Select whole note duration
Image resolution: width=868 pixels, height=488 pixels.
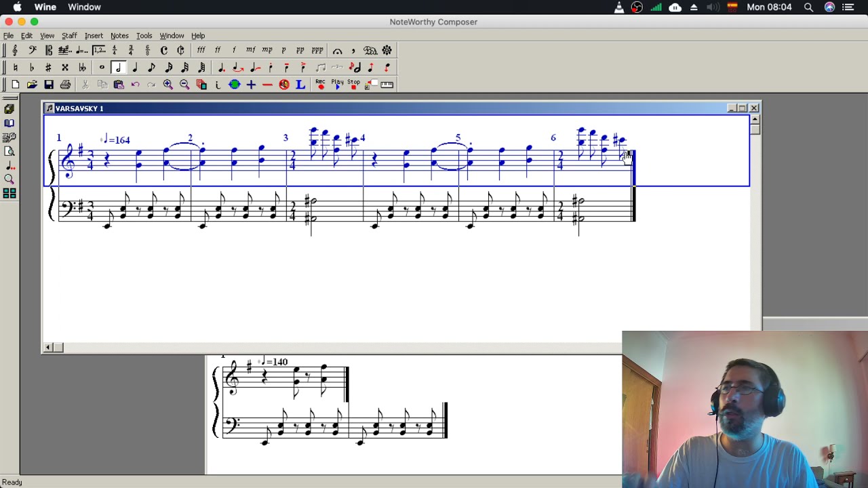click(102, 67)
